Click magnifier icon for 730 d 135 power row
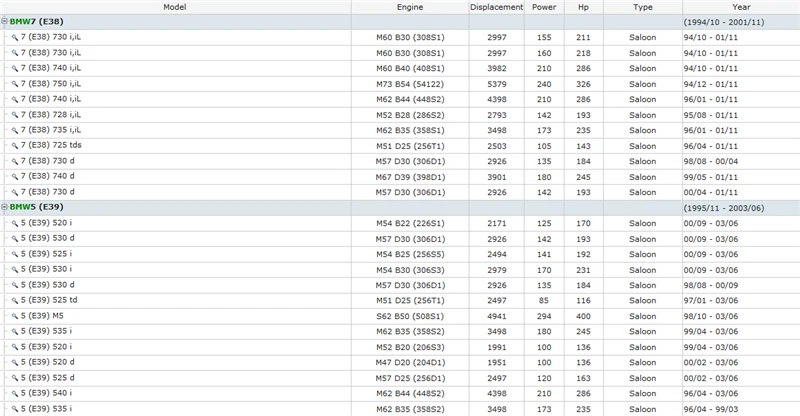 (15, 161)
